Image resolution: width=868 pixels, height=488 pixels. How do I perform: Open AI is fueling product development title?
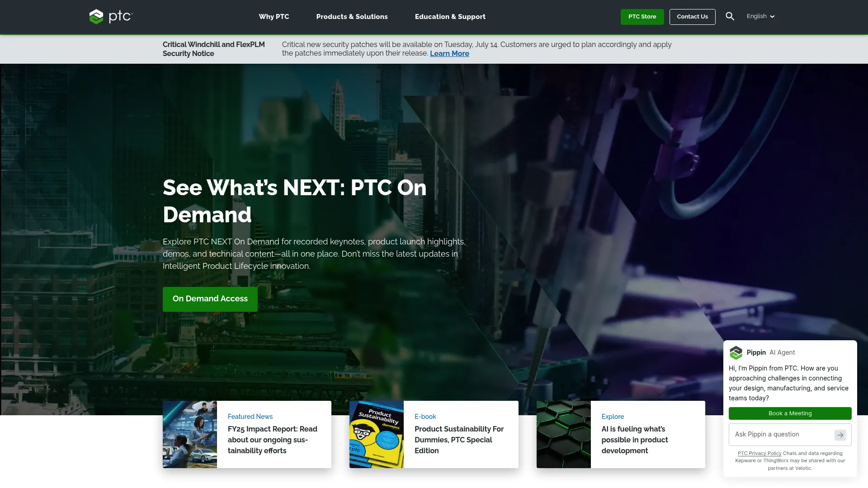coord(635,440)
